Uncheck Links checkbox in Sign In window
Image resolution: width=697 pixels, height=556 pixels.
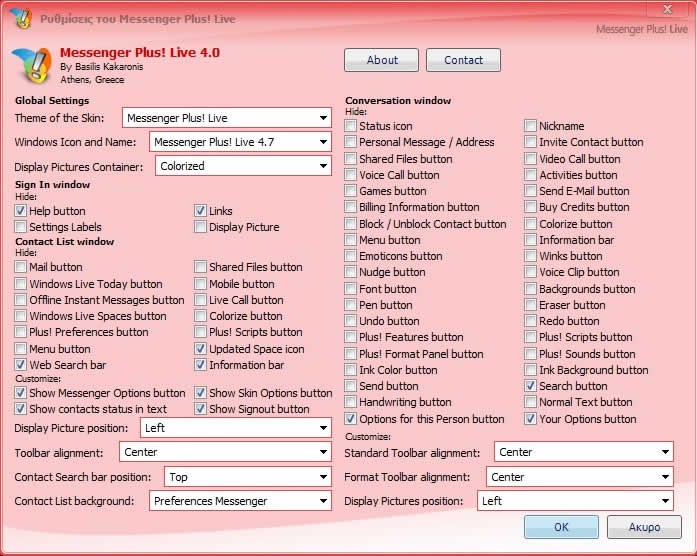click(x=200, y=211)
